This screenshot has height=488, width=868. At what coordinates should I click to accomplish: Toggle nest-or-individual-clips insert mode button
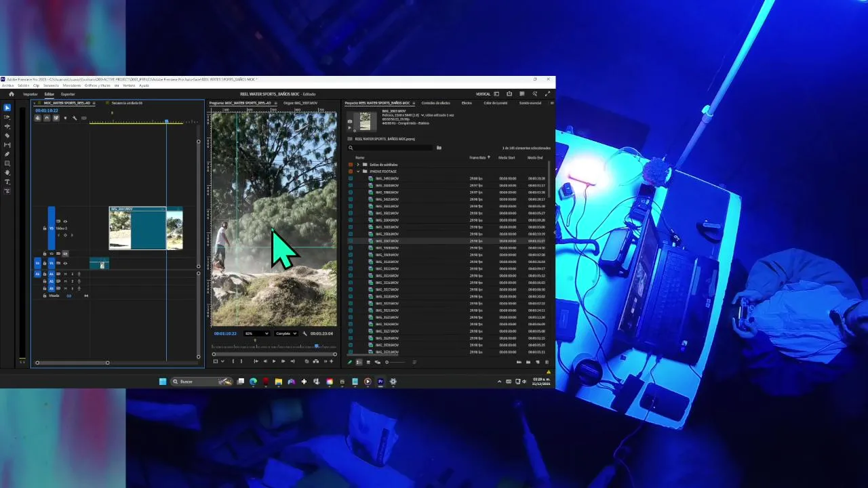(x=38, y=118)
